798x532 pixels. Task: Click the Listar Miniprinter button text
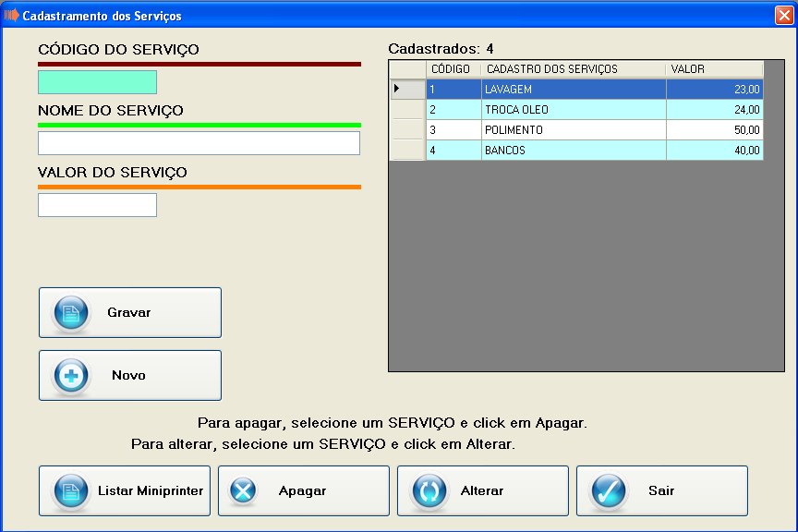pos(151,490)
